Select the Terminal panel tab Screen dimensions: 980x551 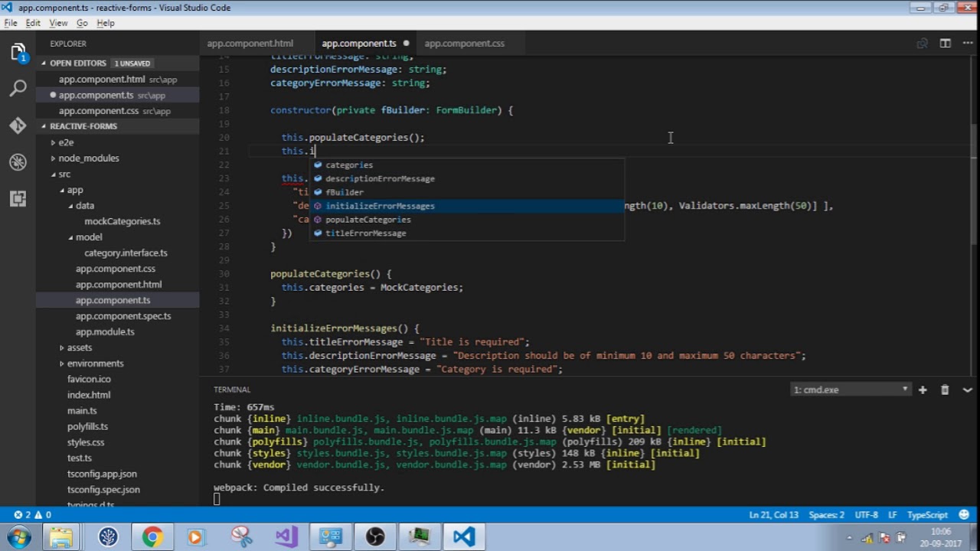coord(232,390)
